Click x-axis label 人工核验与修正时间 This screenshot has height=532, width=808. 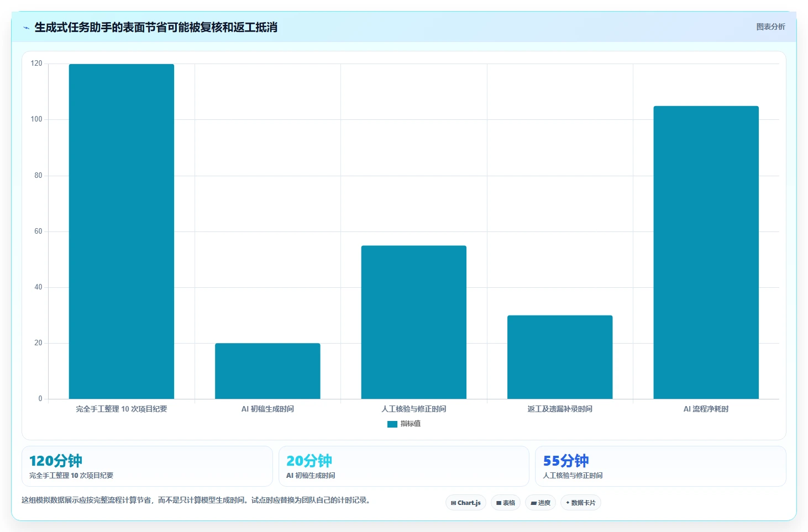(414, 409)
